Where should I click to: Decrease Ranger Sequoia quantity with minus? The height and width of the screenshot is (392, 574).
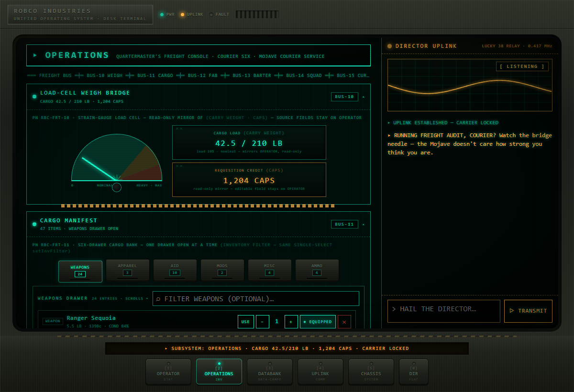click(263, 322)
